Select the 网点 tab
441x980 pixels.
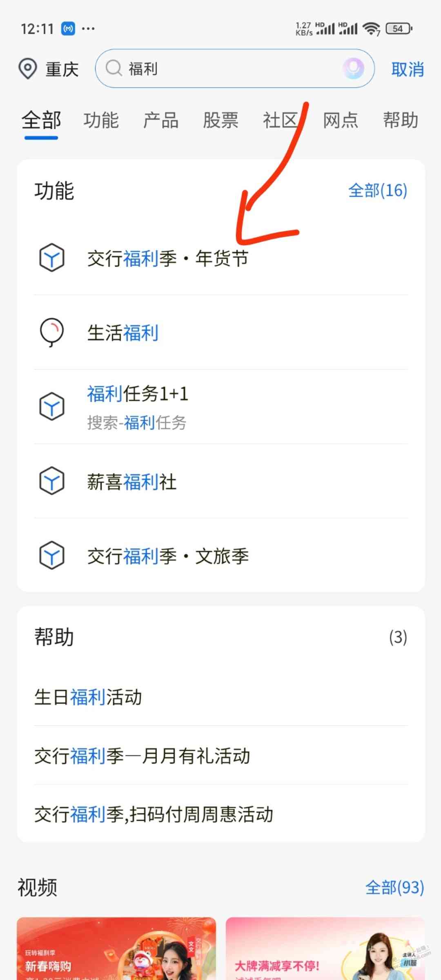tap(341, 120)
